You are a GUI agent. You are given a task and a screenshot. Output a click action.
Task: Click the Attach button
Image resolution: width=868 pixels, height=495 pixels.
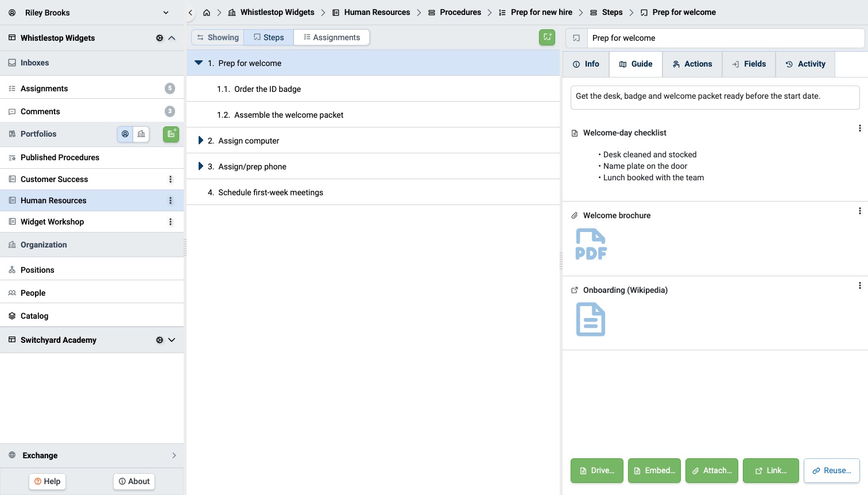point(712,470)
